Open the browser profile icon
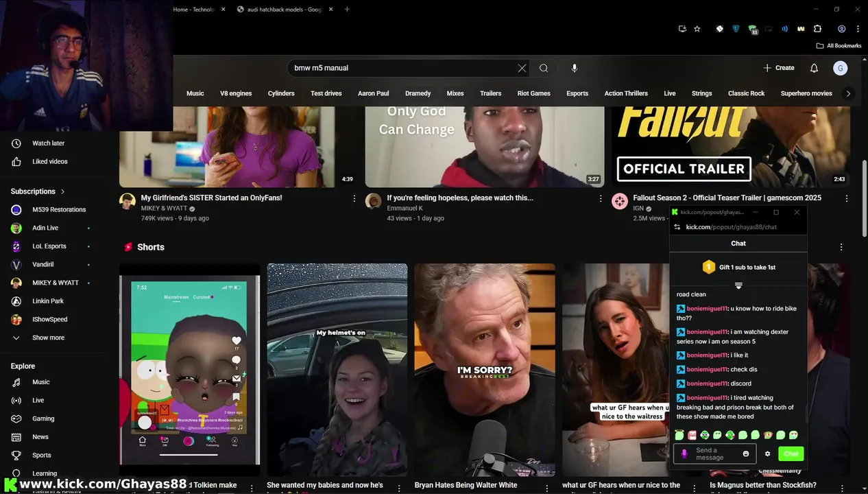This screenshot has width=868, height=494. point(841,29)
